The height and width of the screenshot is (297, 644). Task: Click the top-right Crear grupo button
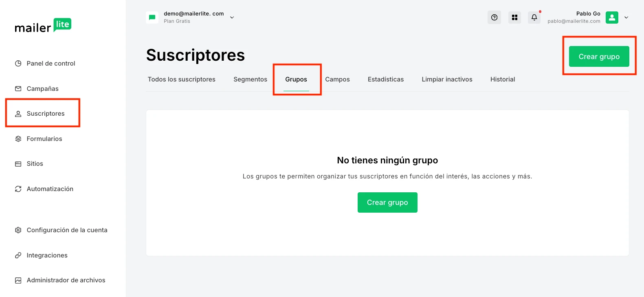coord(599,57)
